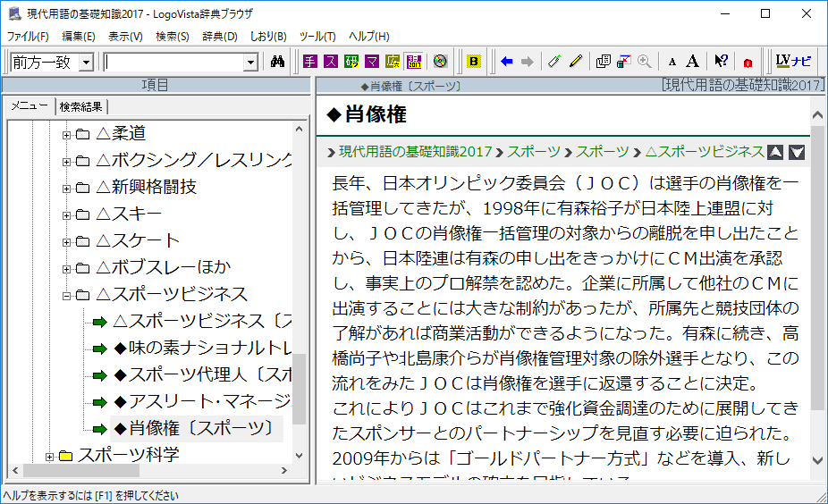Select the yellow pencil note tool
The height and width of the screenshot is (504, 828).
click(x=576, y=62)
